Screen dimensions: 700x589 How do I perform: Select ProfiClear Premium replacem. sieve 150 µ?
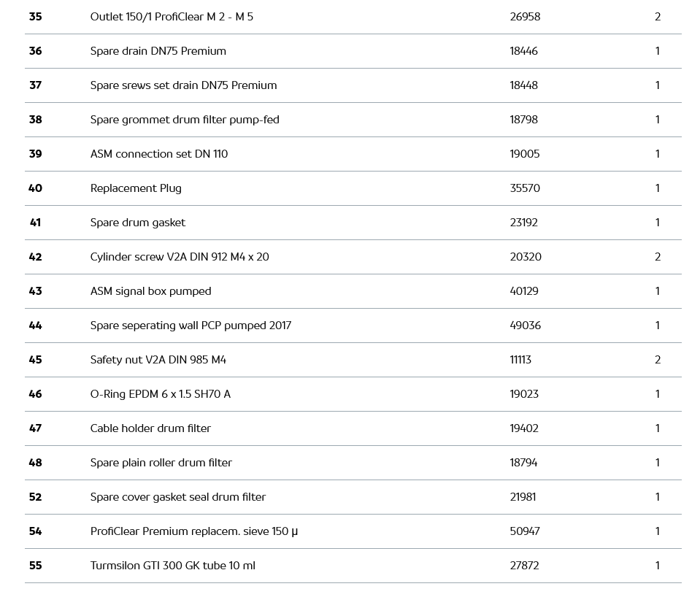[193, 531]
